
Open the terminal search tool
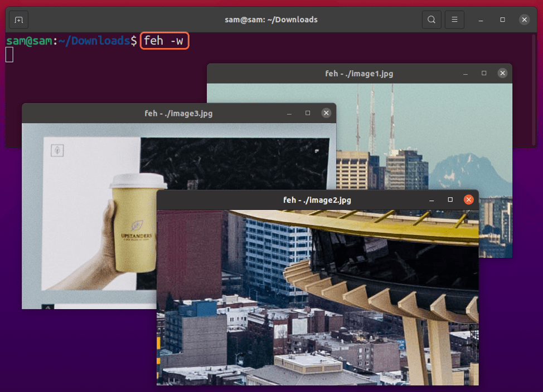[431, 19]
